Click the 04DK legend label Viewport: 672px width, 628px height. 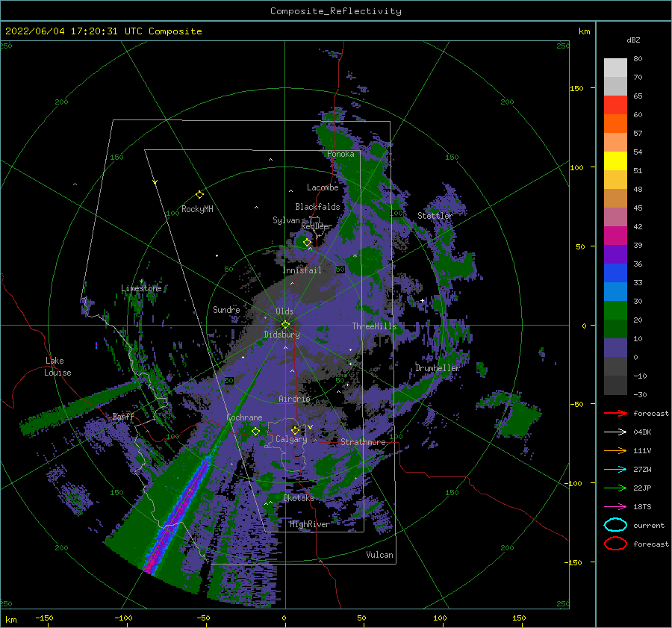coord(642,432)
